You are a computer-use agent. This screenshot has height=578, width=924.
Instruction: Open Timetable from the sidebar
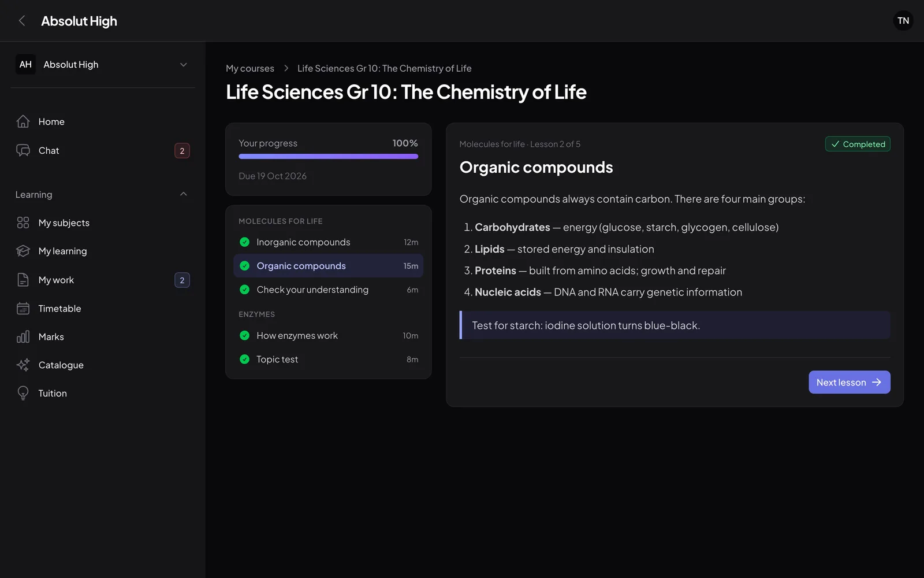(103, 308)
